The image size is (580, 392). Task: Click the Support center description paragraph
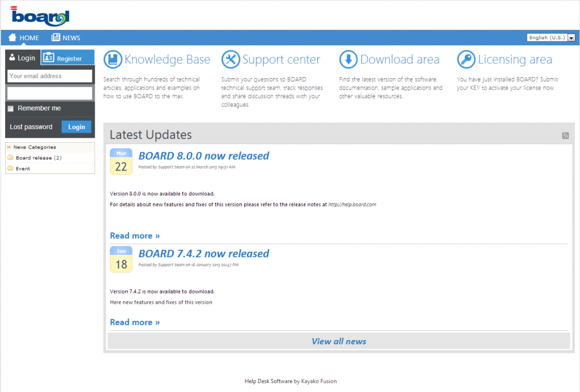tap(272, 92)
